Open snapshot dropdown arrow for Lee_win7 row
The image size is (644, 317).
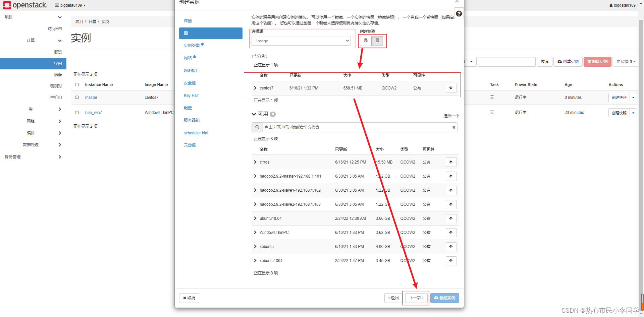click(x=633, y=113)
